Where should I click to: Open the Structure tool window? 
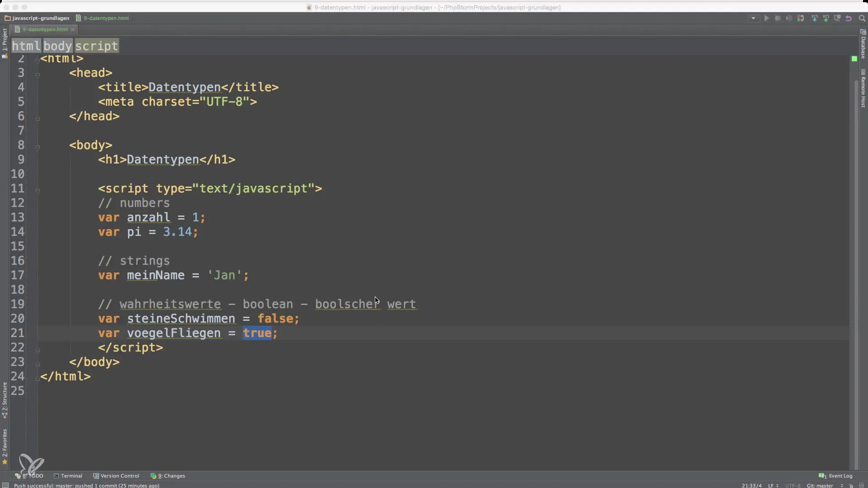coord(5,400)
